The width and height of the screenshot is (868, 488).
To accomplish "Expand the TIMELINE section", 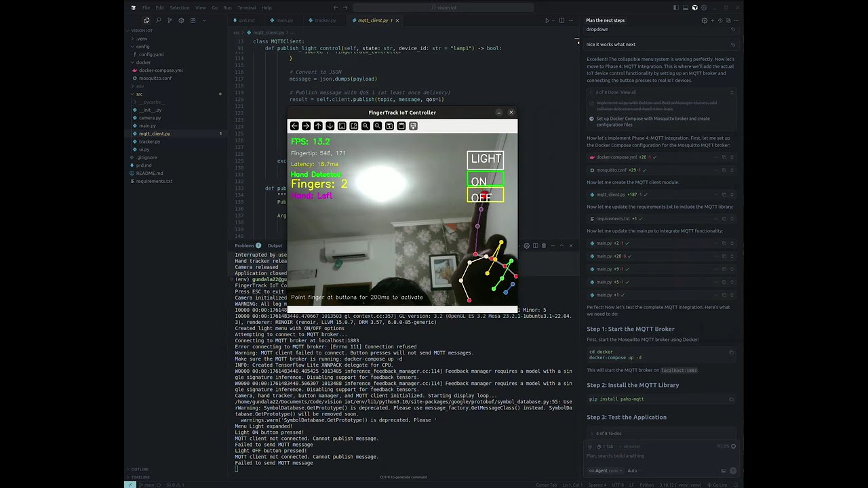I will pyautogui.click(x=140, y=477).
